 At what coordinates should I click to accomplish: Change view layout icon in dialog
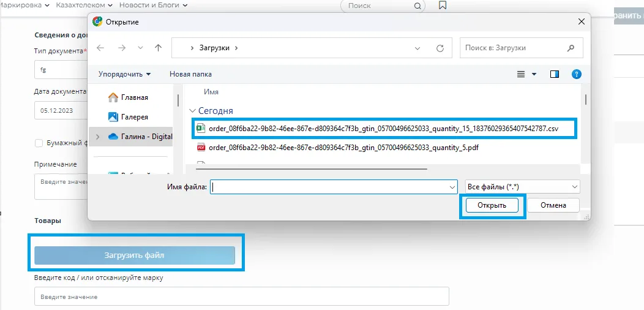point(521,74)
